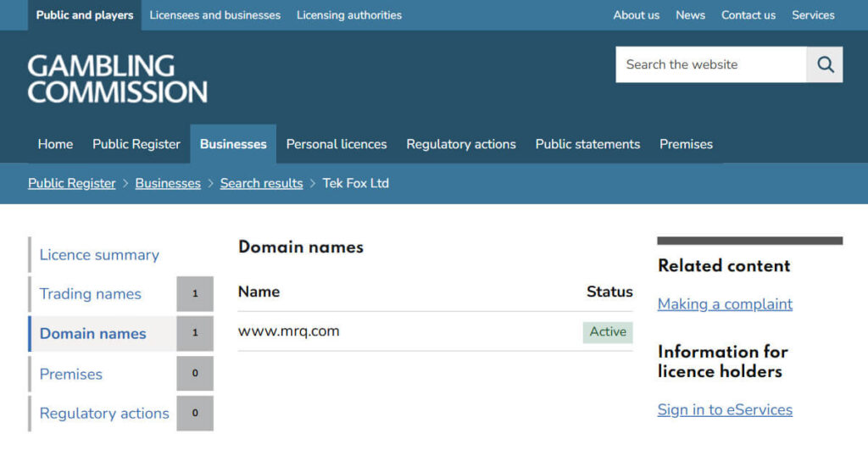Click sidebar Regulatory actions count badge
This screenshot has height=456, width=868.
click(x=195, y=413)
